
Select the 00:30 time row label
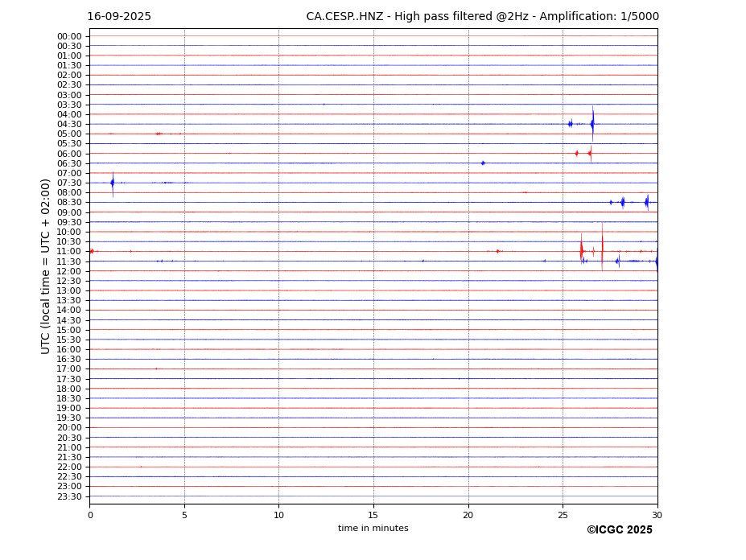tap(69, 46)
